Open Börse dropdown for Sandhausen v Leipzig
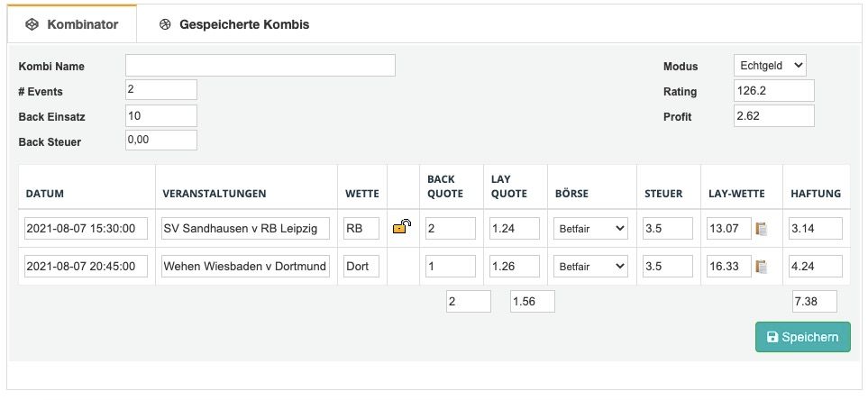Screen dimensions: 868x400 pyautogui.click(x=590, y=229)
